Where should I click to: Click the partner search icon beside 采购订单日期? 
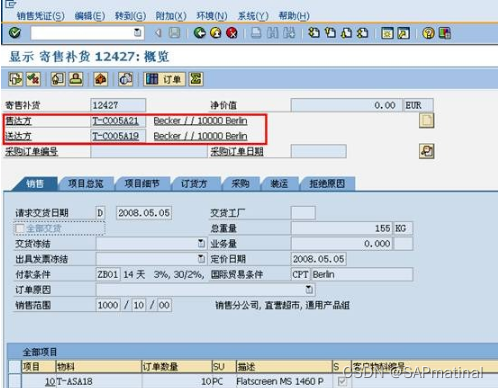pos(427,151)
